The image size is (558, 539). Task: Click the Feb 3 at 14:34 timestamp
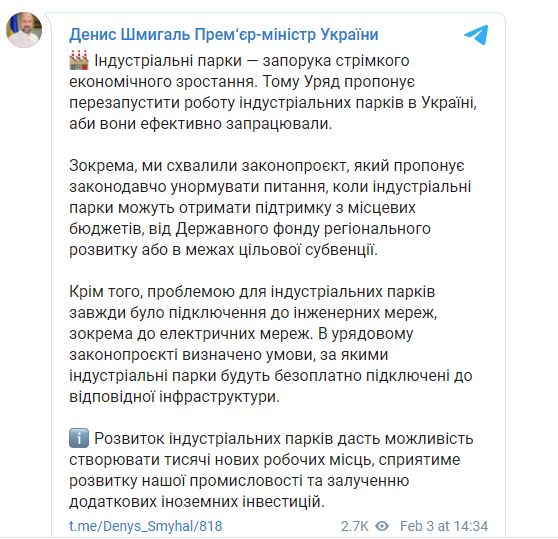tap(444, 526)
